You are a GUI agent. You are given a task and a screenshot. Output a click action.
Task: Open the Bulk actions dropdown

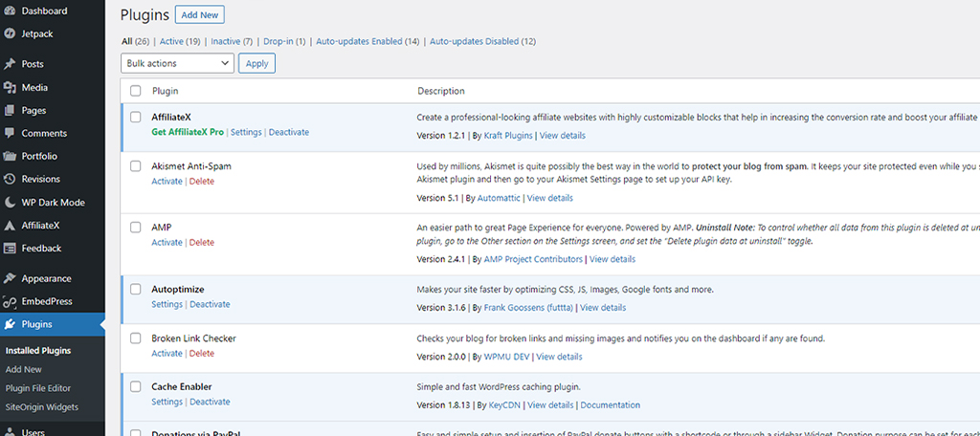(177, 63)
